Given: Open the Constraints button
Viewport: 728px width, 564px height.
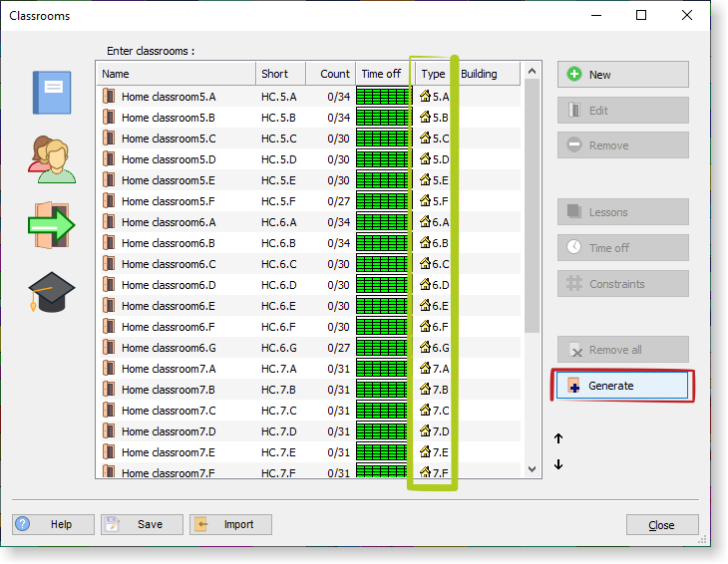Looking at the screenshot, I should (x=623, y=284).
